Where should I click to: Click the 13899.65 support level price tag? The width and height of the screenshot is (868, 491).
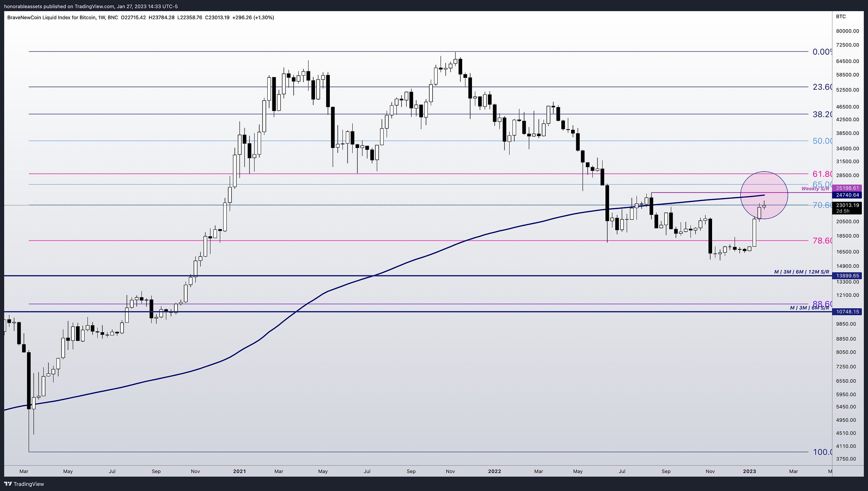(x=847, y=276)
